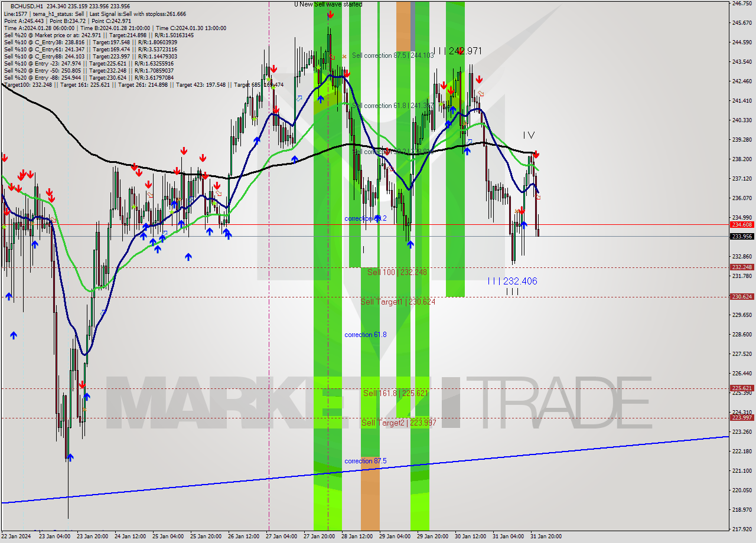
Task: Click the '0 New Sell wave started' text
Action: point(328,4)
